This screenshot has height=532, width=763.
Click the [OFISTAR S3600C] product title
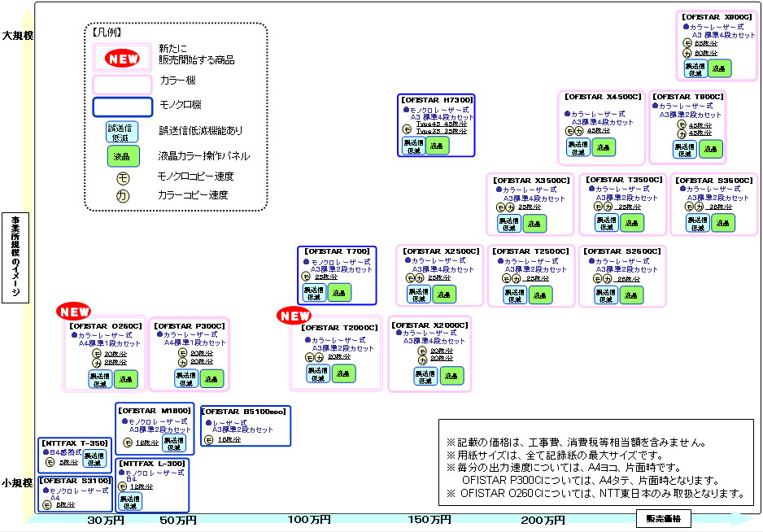click(x=714, y=180)
